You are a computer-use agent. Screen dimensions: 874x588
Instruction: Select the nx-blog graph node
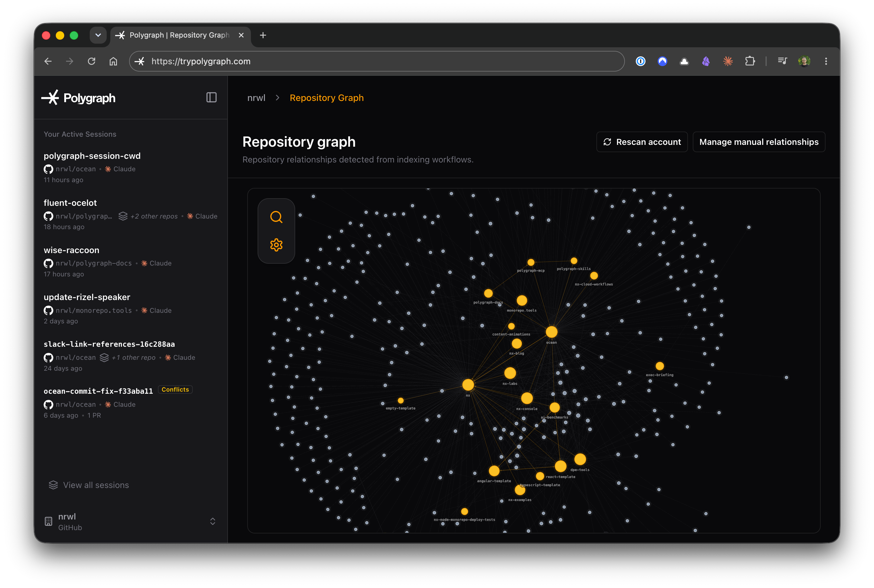517,343
